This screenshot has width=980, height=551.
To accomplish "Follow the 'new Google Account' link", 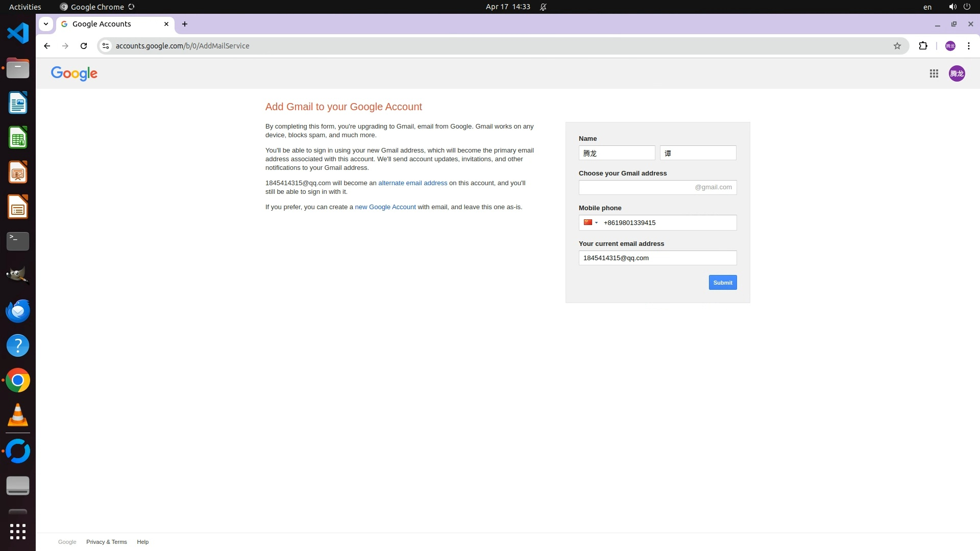I will pos(385,207).
